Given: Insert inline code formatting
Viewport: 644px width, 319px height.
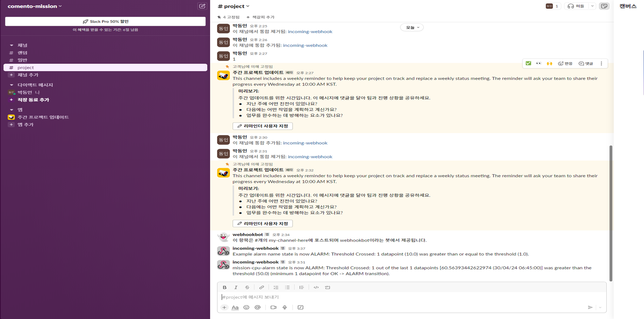Looking at the screenshot, I should pyautogui.click(x=316, y=287).
